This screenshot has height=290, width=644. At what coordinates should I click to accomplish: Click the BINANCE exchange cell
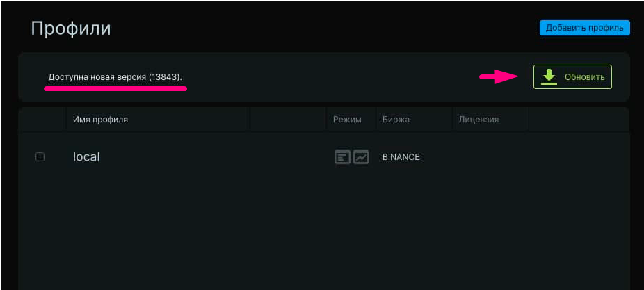(x=401, y=157)
